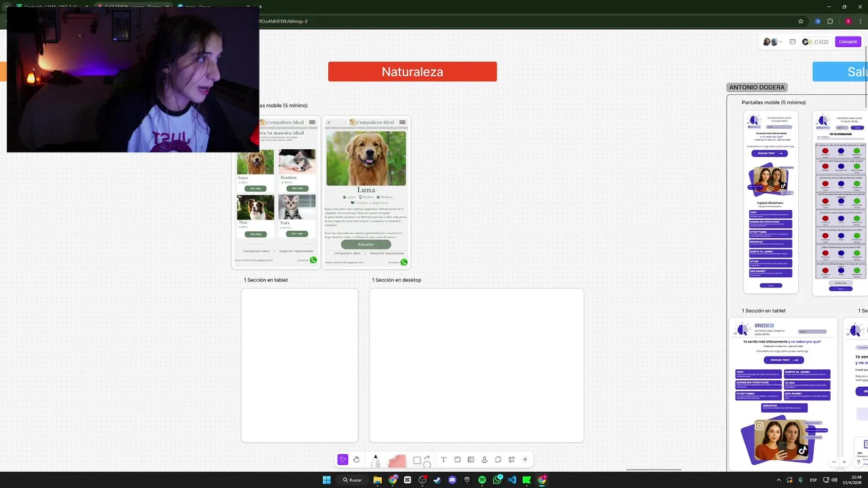Insert a Table from the toolbar
868x488 pixels.
click(471, 460)
